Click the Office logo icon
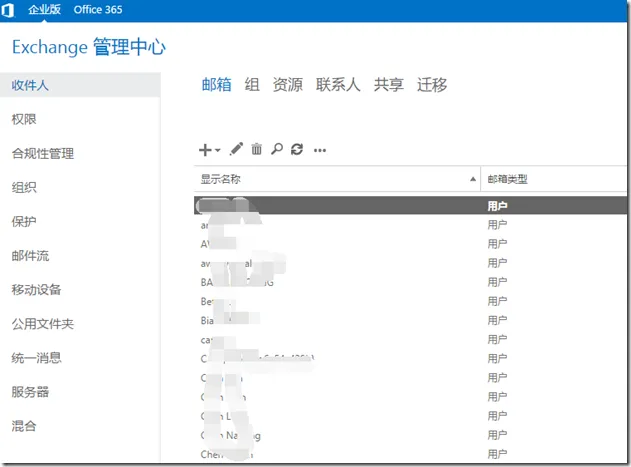The width and height of the screenshot is (631, 467). click(x=8, y=10)
